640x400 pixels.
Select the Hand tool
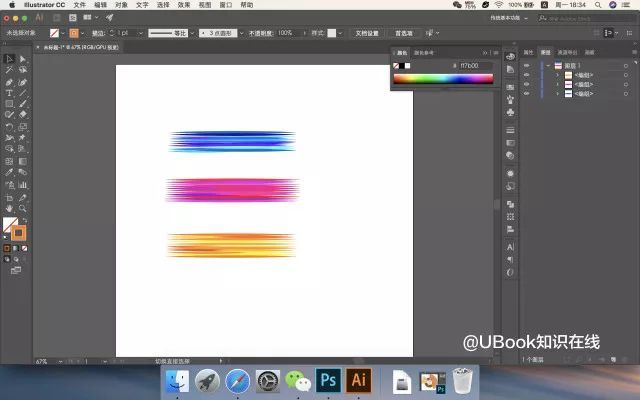(x=9, y=209)
